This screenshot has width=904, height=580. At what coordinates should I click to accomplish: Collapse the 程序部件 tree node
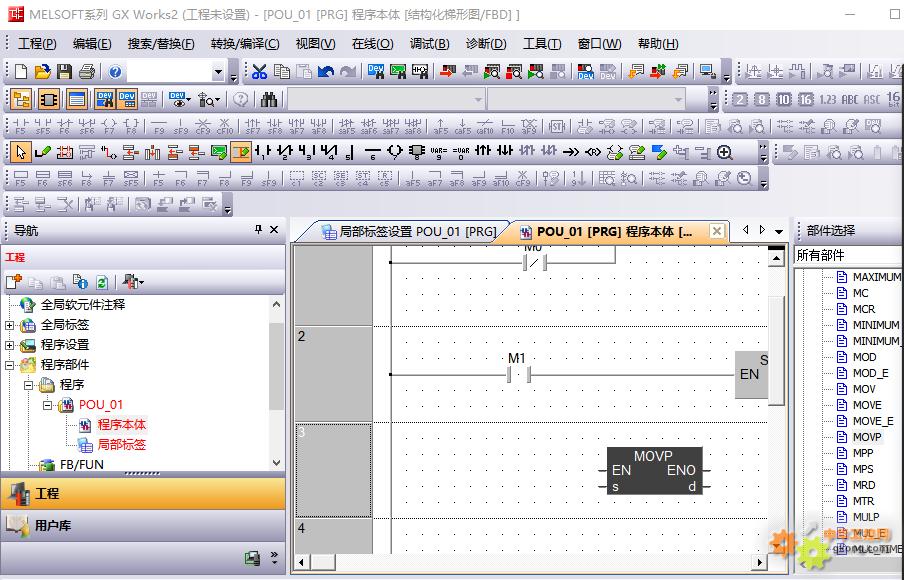9,365
